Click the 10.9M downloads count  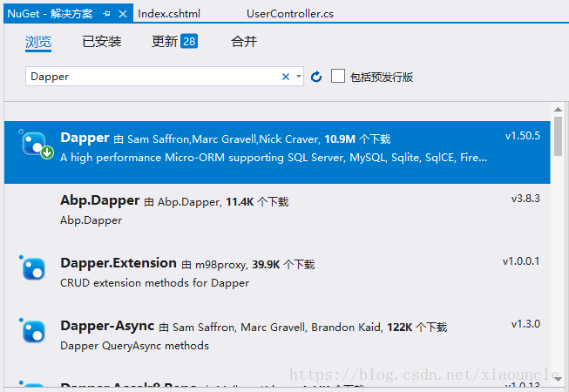coord(340,139)
